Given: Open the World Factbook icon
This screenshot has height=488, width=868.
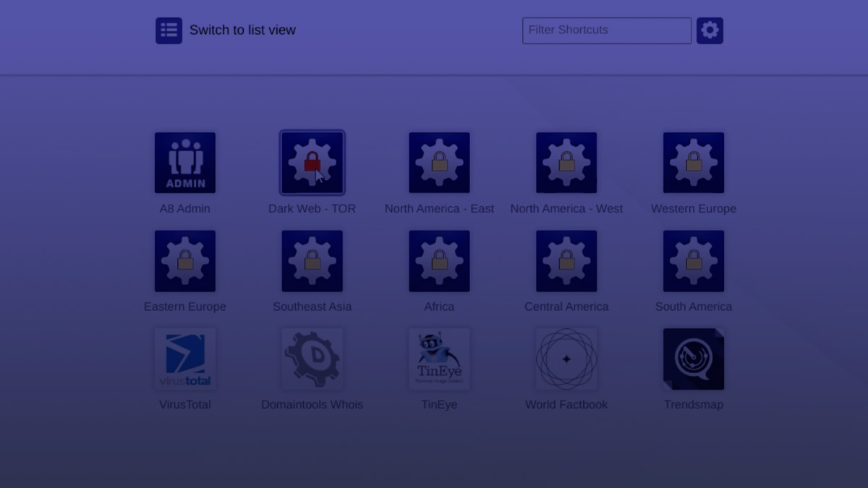Looking at the screenshot, I should coord(566,359).
